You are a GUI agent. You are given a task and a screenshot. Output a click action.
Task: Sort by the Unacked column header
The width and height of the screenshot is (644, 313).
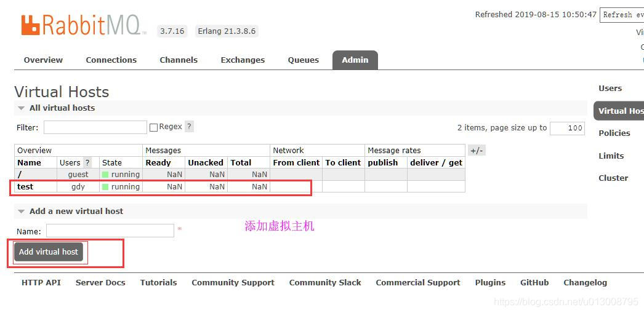coord(206,162)
